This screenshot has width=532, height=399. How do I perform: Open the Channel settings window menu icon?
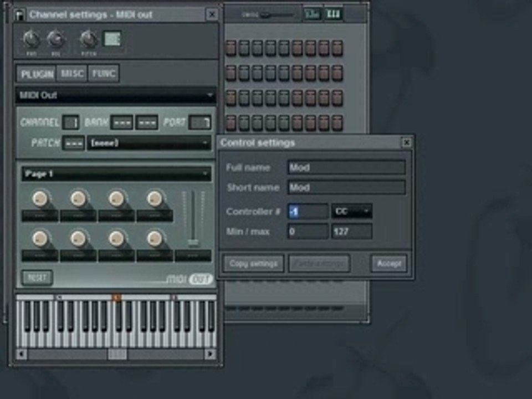[x=20, y=14]
